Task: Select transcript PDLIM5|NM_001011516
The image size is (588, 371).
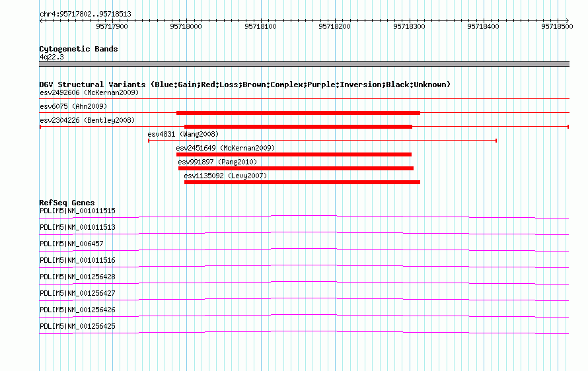Action: coord(77,261)
